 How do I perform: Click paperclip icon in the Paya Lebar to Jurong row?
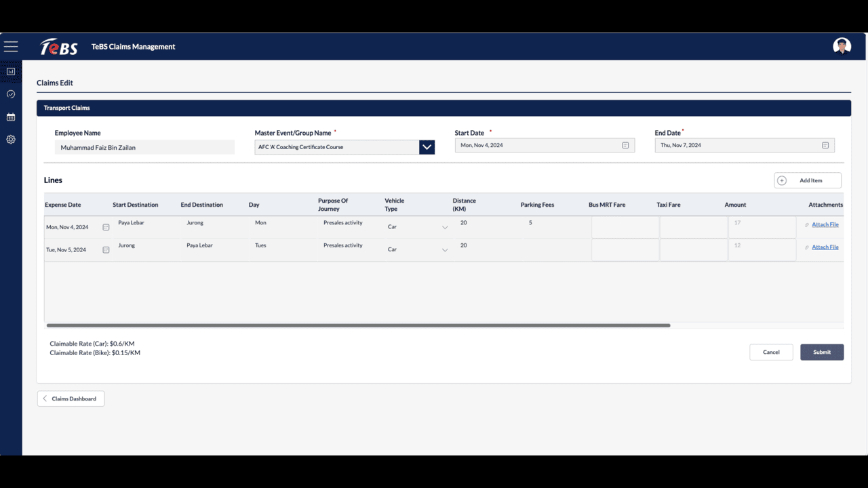[807, 225]
